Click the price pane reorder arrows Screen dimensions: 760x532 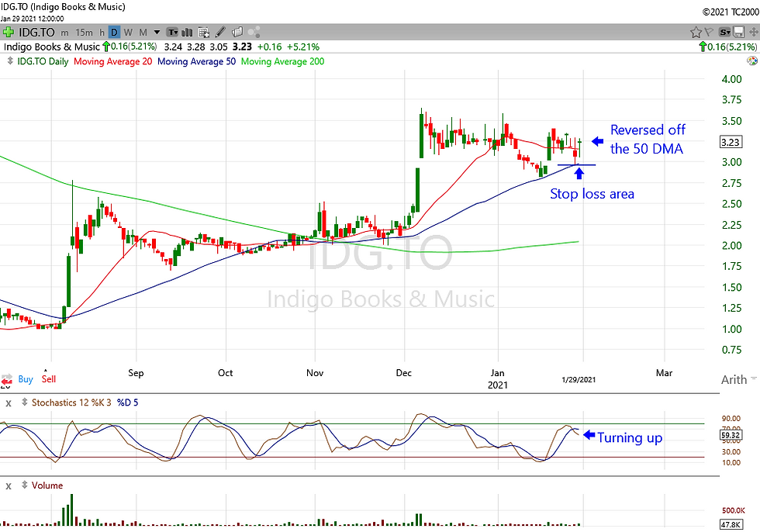point(9,61)
